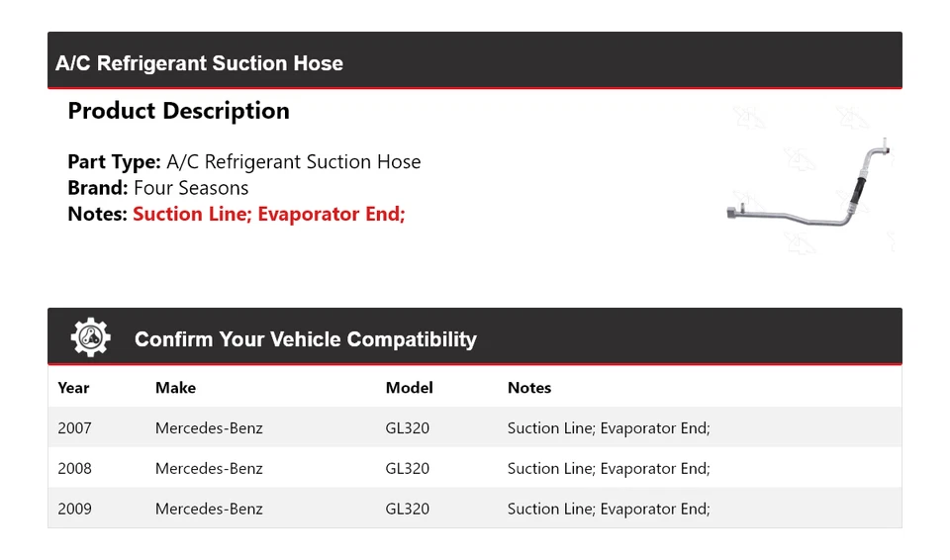
Task: Click the Confirm Your Vehicle Compatibility heading text
Action: tap(305, 339)
